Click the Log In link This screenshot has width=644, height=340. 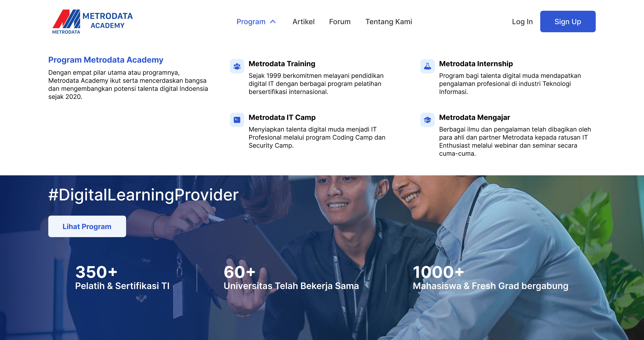[x=522, y=22]
